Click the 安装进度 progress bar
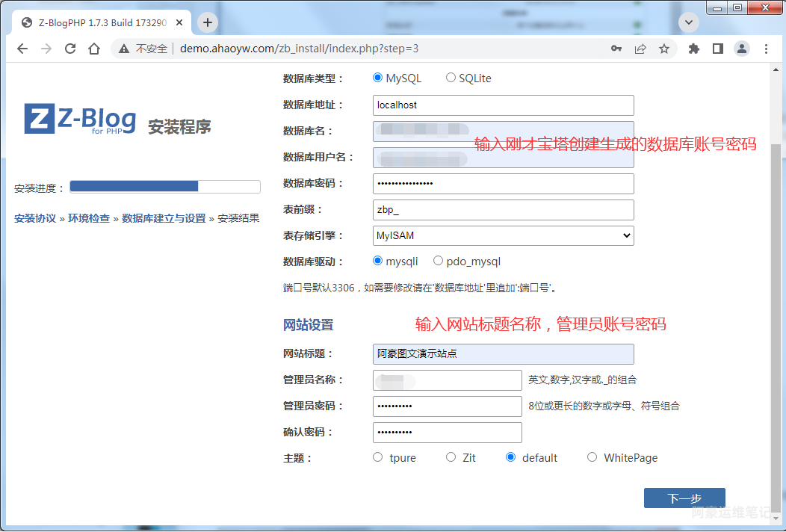This screenshot has width=786, height=532. pyautogui.click(x=165, y=187)
